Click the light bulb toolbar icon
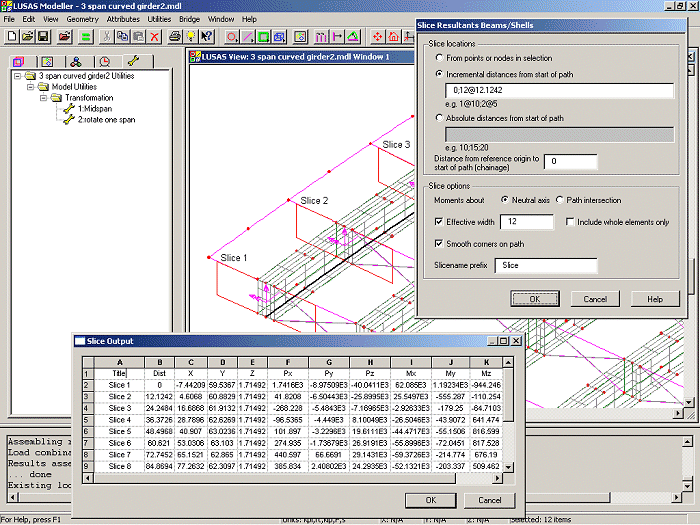Image resolution: width=700 pixels, height=525 pixels. (191, 37)
